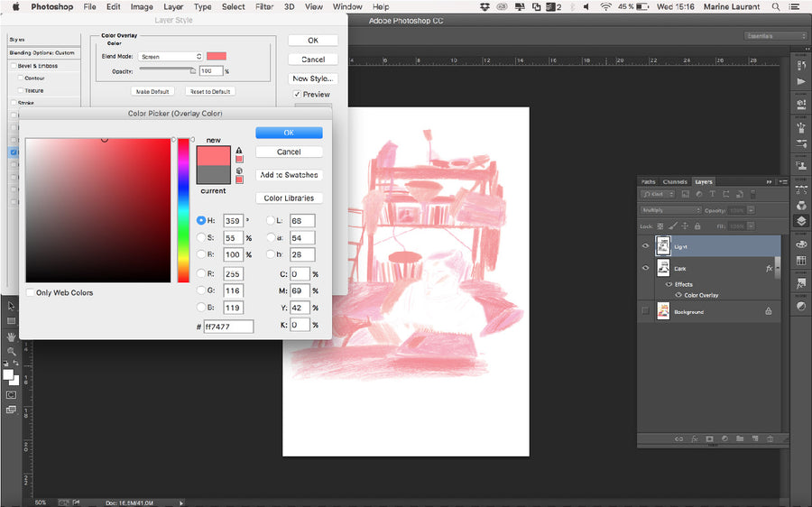This screenshot has height=507, width=812.
Task: Click add layer style fx icon at panel bottom
Action: [695, 438]
